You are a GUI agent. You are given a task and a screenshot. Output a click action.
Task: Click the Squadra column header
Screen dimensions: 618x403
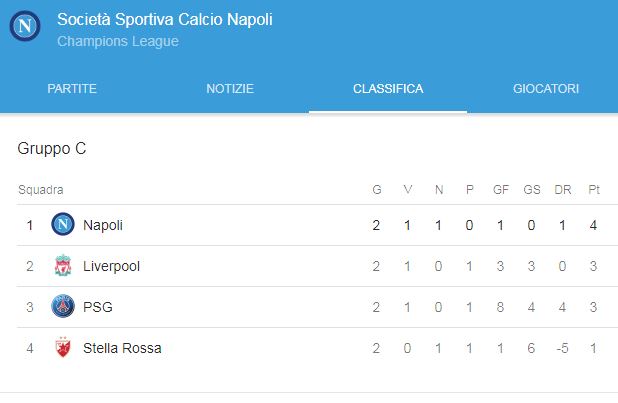(41, 189)
